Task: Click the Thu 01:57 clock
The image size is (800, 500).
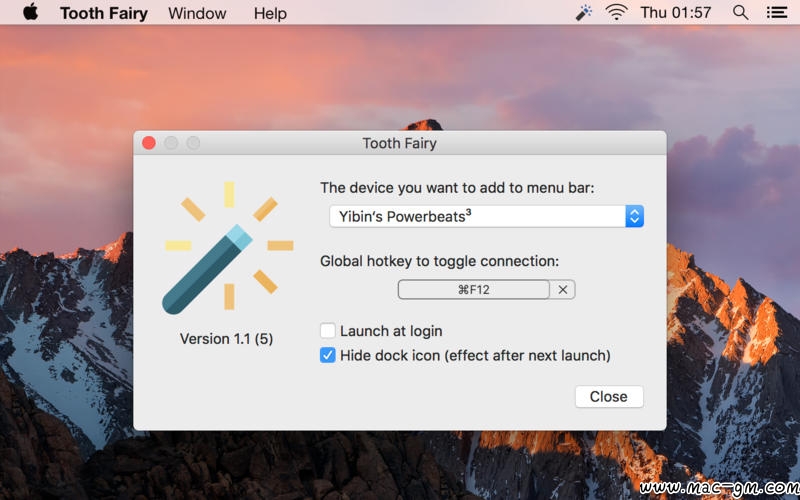Action: coord(676,12)
